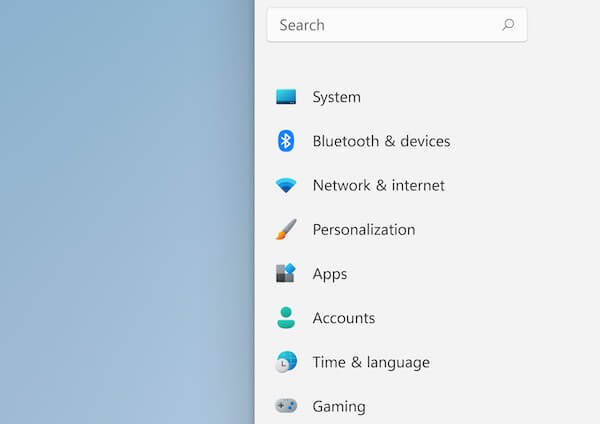600x424 pixels.
Task: Choose the Accounts text label
Action: [343, 318]
